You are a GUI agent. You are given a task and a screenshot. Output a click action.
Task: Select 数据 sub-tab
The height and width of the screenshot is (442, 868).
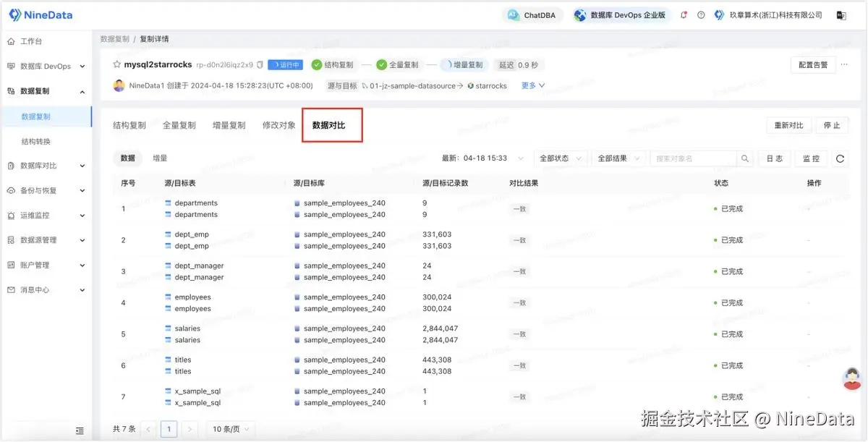tap(128, 158)
